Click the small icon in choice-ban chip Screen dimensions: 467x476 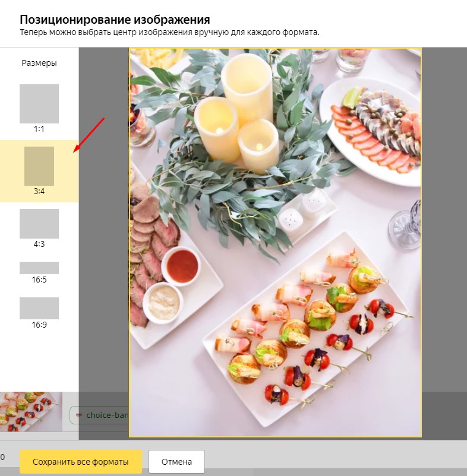click(x=78, y=415)
